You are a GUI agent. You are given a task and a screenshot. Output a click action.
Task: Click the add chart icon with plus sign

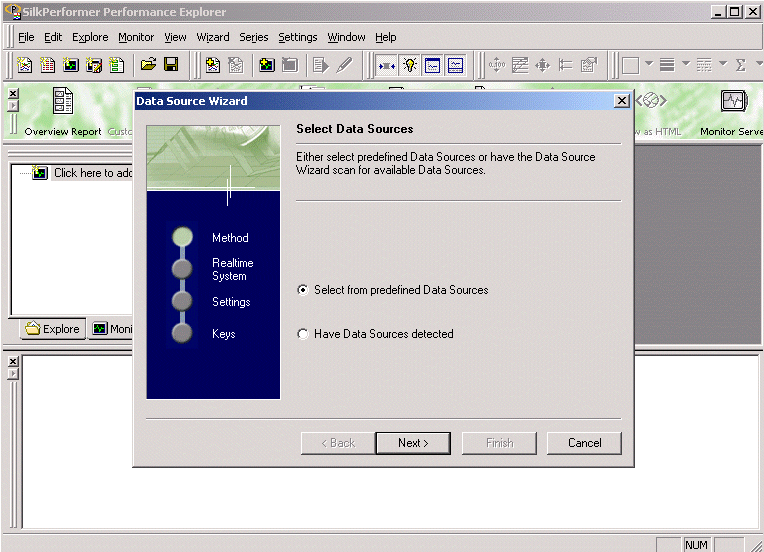pyautogui.click(x=212, y=65)
